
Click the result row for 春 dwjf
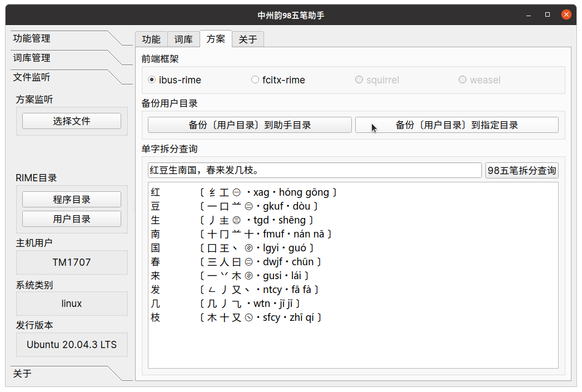coord(236,262)
